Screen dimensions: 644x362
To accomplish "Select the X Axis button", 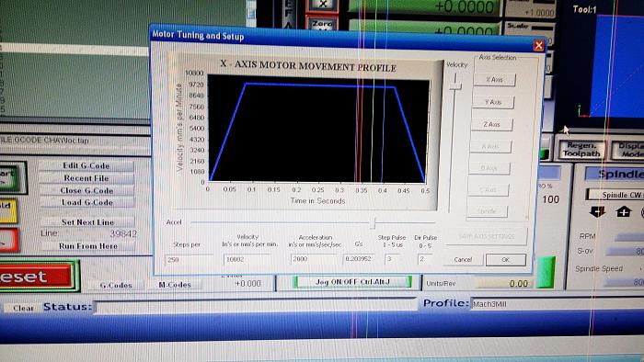I will 494,80.
